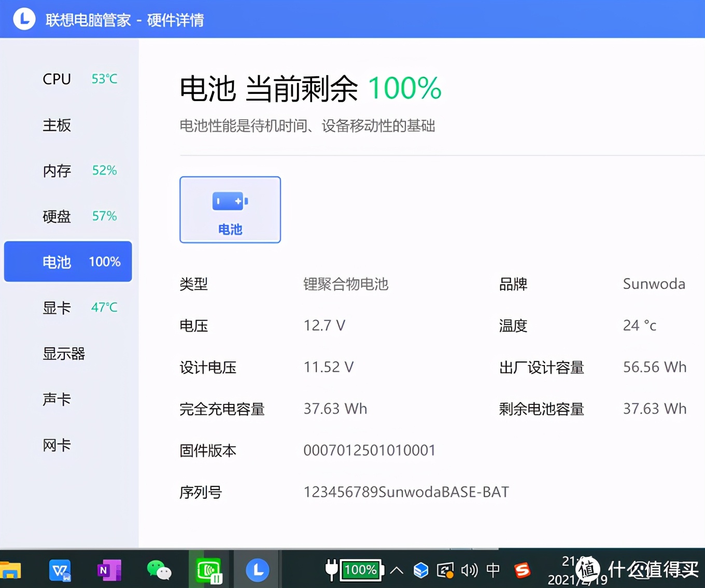Launch OneNote from the taskbar
The height and width of the screenshot is (588, 705).
coord(108,569)
